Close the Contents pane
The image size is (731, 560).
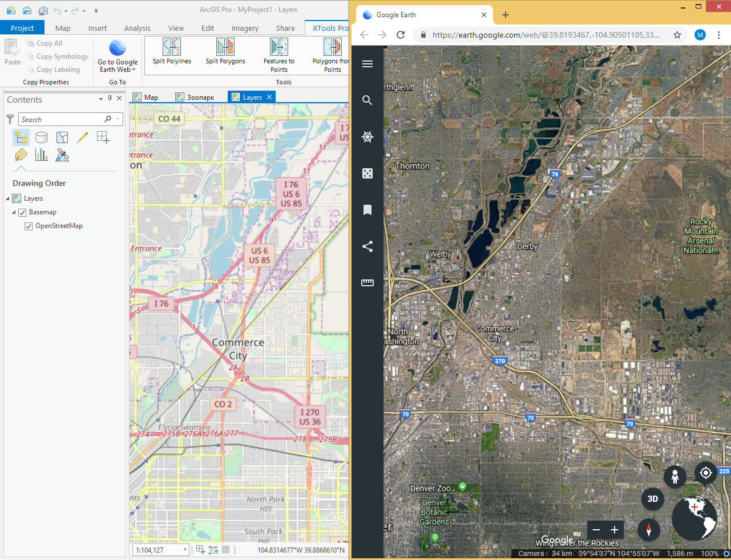[x=119, y=98]
